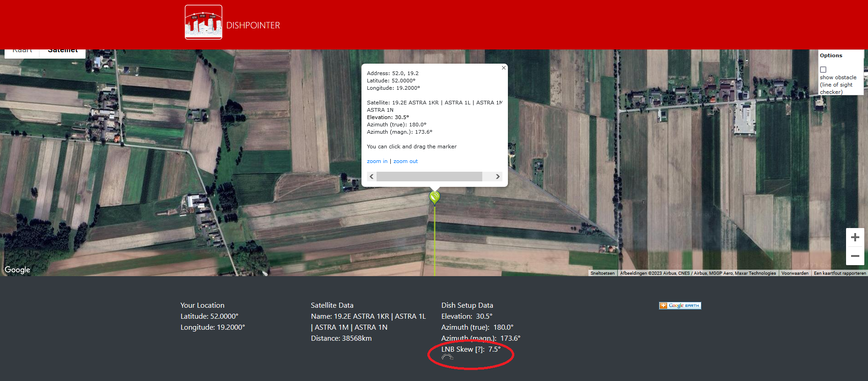Viewport: 868px width, 381px height.
Task: Click the zoom in link in popup
Action: 377,161
